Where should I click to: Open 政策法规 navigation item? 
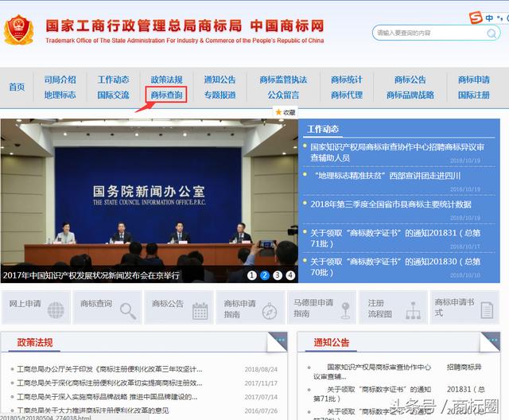pos(166,80)
